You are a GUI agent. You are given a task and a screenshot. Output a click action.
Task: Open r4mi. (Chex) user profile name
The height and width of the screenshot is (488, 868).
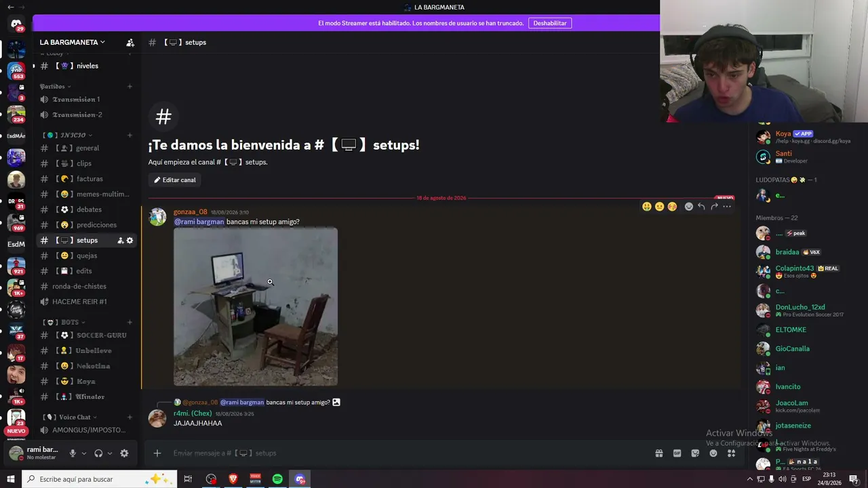(193, 413)
